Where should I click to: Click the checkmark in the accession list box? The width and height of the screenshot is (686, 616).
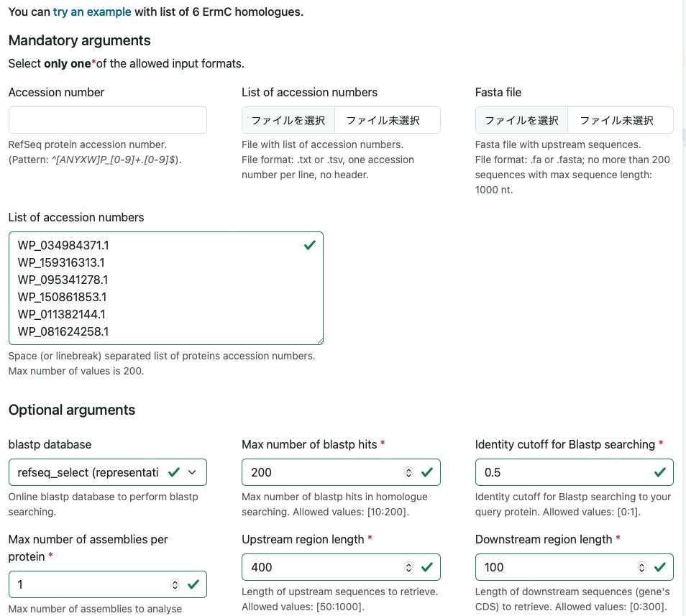(309, 244)
